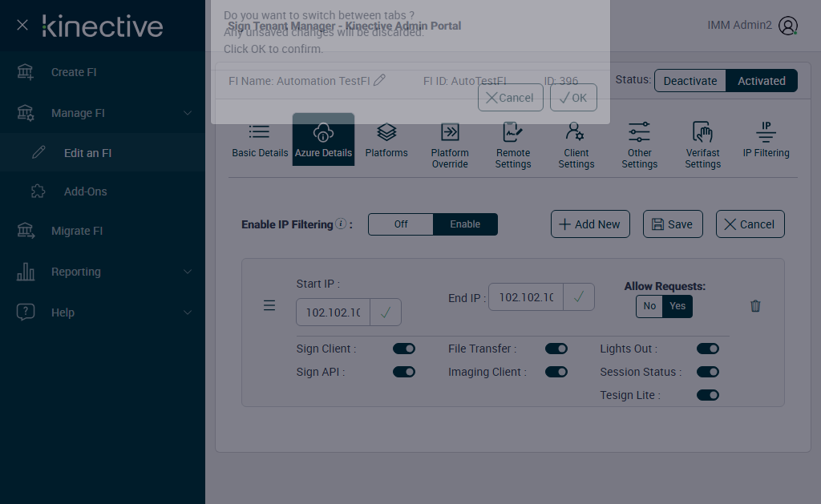Turn IP Filtering Off
The width and height of the screenshot is (821, 504).
coord(401,224)
